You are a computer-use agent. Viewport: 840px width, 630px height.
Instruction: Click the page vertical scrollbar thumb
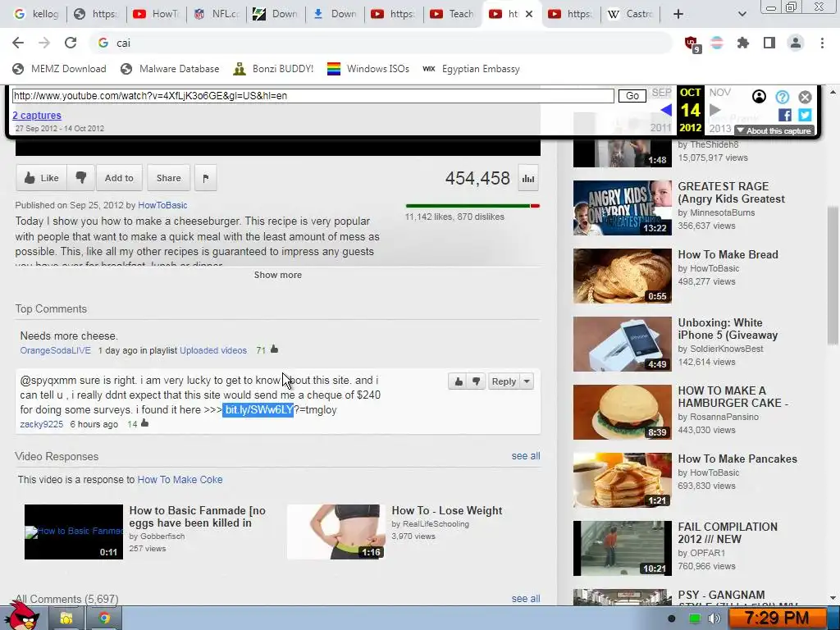(x=833, y=276)
